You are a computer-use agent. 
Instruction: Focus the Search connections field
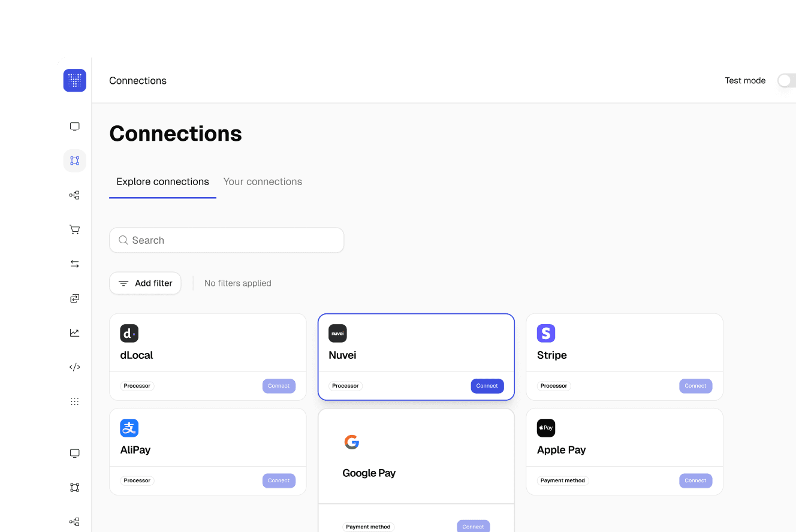coord(227,240)
